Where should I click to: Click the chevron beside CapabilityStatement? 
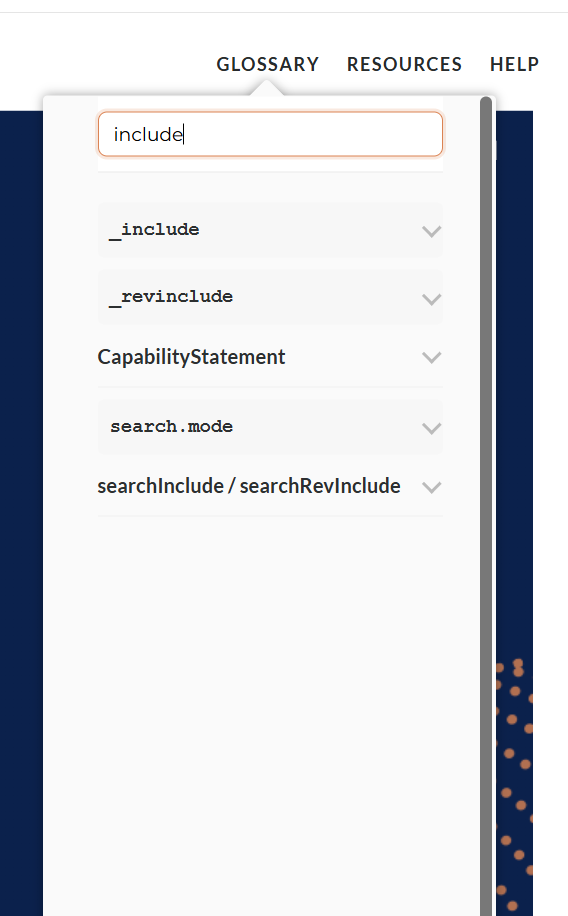tap(431, 357)
